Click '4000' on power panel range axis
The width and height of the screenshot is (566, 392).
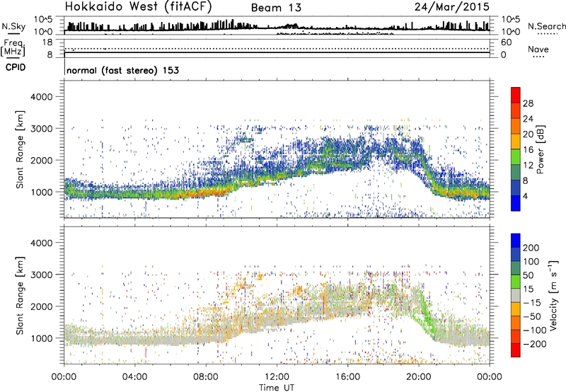pyautogui.click(x=42, y=97)
